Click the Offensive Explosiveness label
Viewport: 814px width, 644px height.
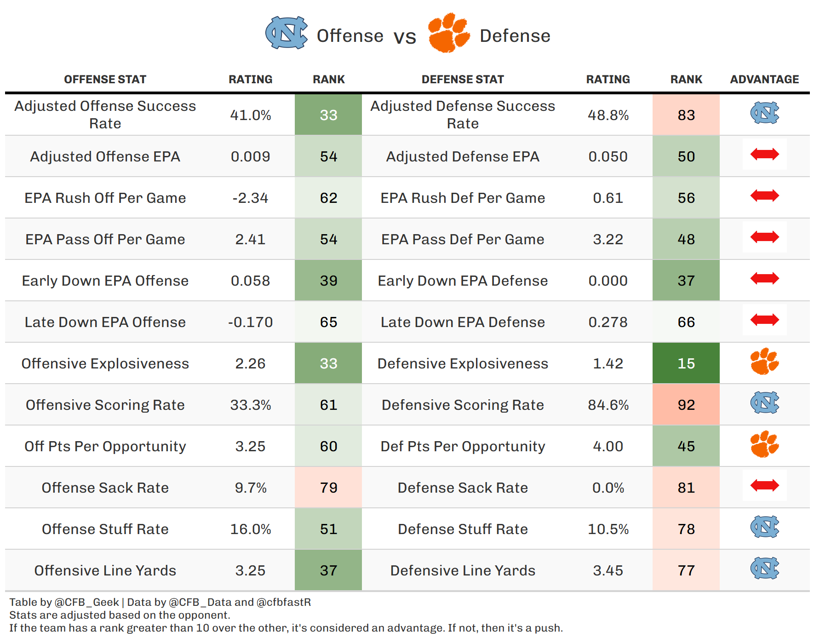(x=105, y=363)
